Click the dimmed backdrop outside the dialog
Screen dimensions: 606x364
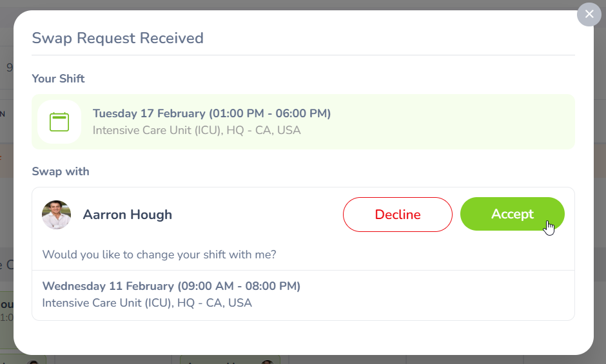pos(600,193)
